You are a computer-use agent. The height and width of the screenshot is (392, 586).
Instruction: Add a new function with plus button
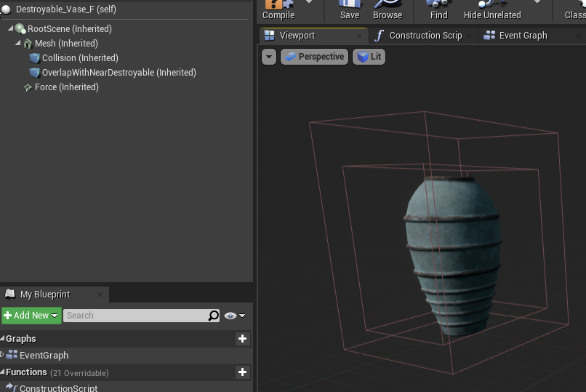(x=242, y=372)
